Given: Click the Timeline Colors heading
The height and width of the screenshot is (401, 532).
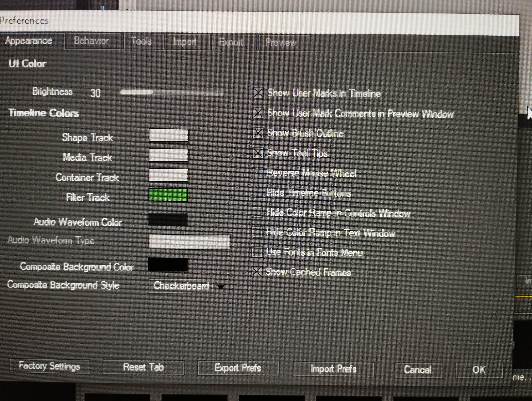Looking at the screenshot, I should tap(44, 113).
